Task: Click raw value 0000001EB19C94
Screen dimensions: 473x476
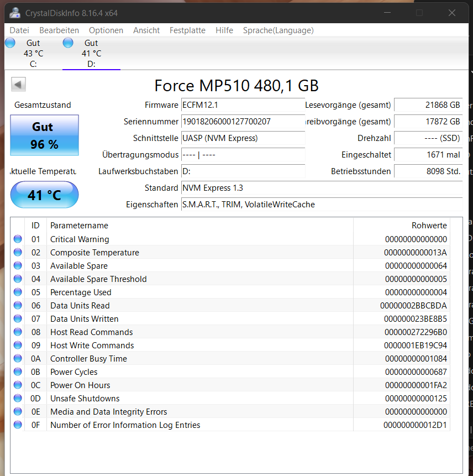Action: point(416,346)
